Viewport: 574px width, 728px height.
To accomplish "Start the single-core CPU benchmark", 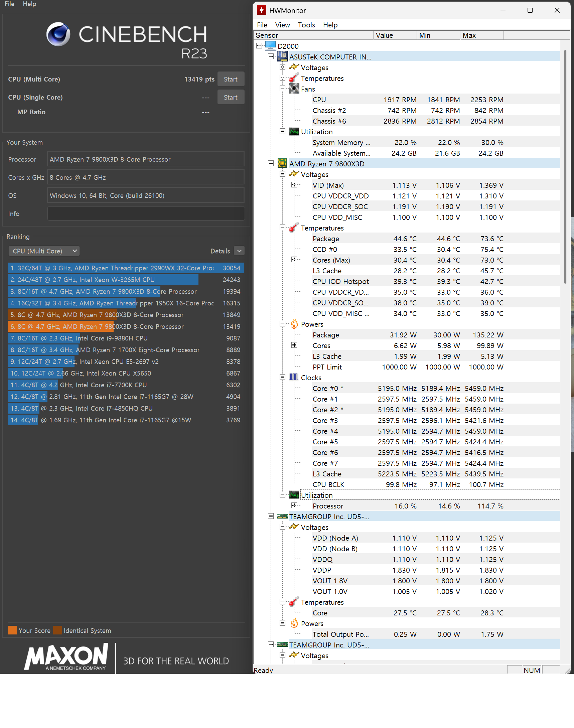I will point(231,97).
